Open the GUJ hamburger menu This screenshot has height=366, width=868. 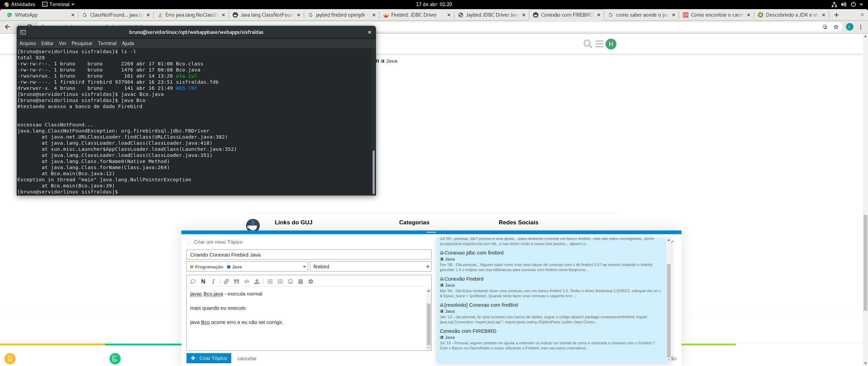click(x=599, y=44)
